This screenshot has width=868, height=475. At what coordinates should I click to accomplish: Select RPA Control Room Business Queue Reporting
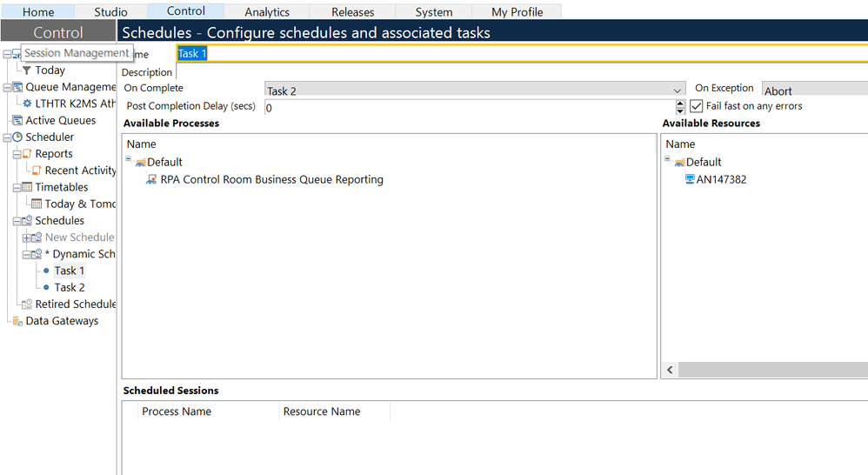pos(272,179)
